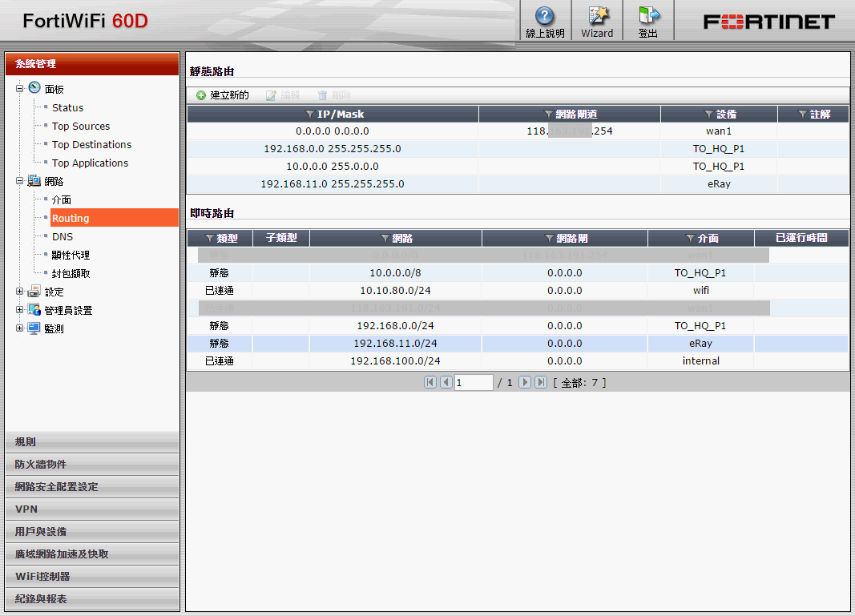The image size is (855, 616).
Task: Open the VPN section
Action: tap(92, 509)
